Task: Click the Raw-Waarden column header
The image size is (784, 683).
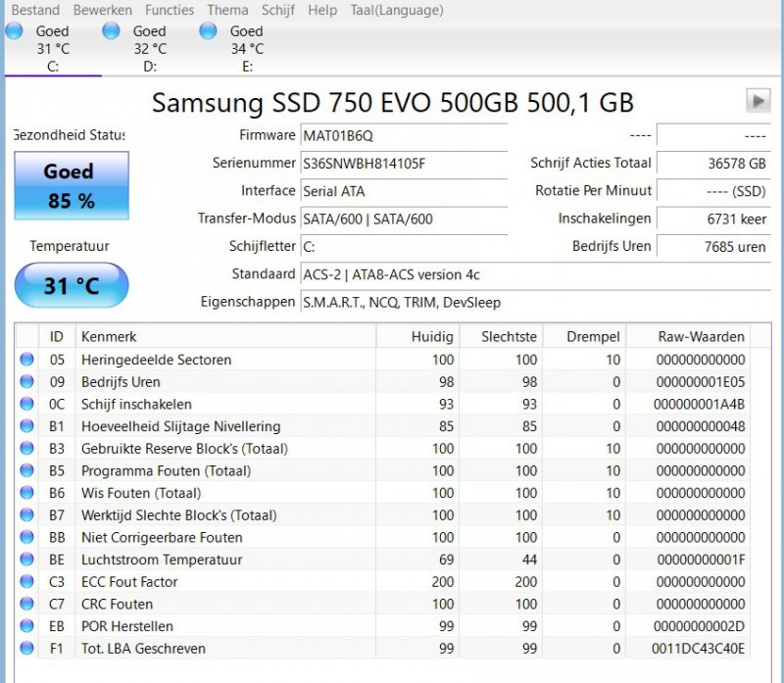Action: [x=688, y=336]
